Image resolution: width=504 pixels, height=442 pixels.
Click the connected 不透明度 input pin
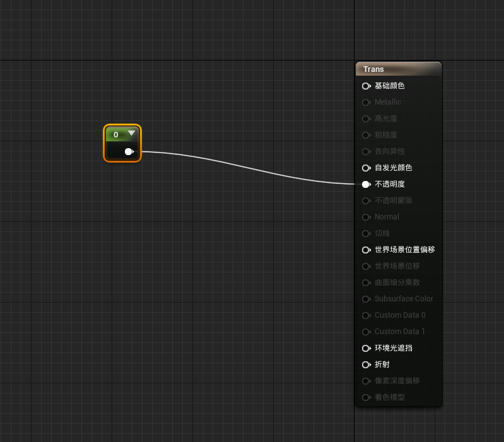[x=366, y=184]
